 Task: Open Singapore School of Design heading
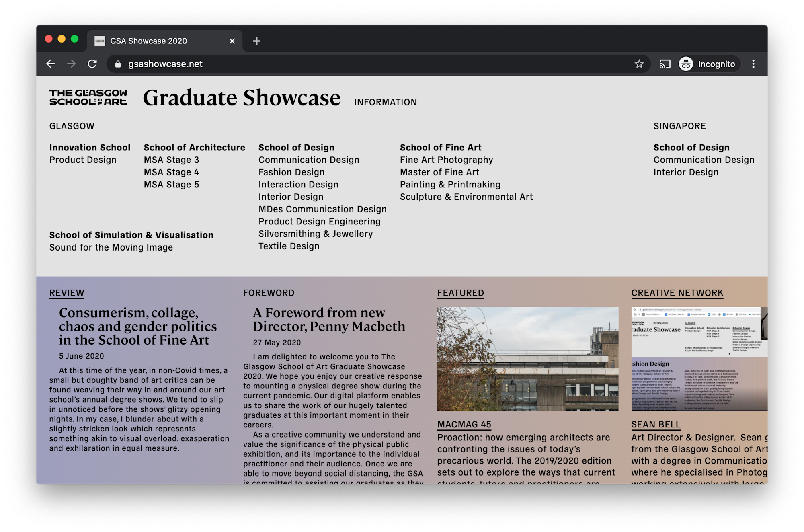click(691, 148)
